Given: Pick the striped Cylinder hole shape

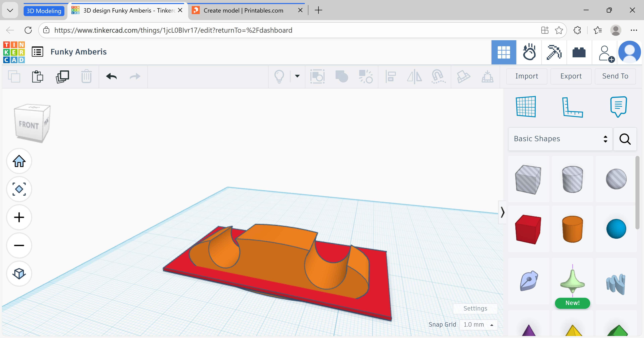Looking at the screenshot, I should tap(573, 179).
